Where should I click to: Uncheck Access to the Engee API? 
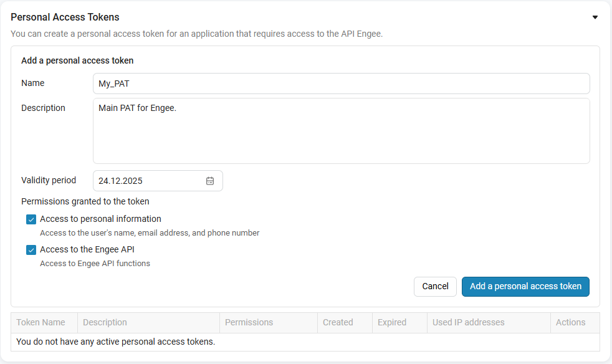31,250
